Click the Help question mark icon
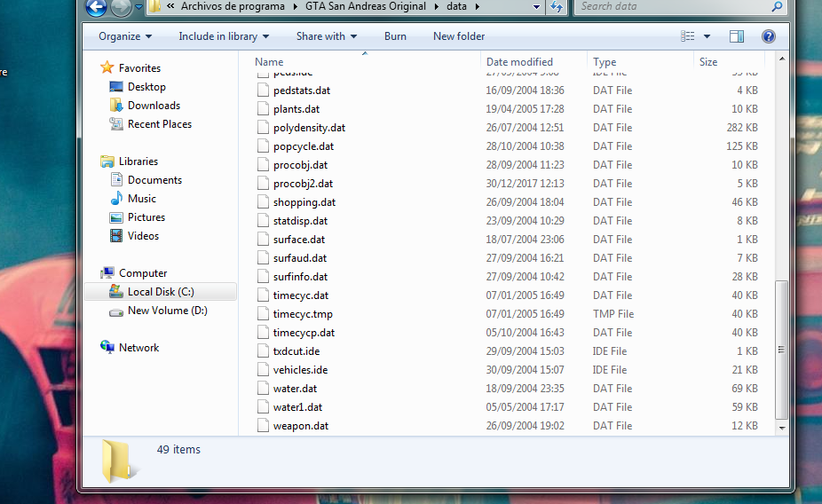Screen dimensions: 822x504 point(769,36)
